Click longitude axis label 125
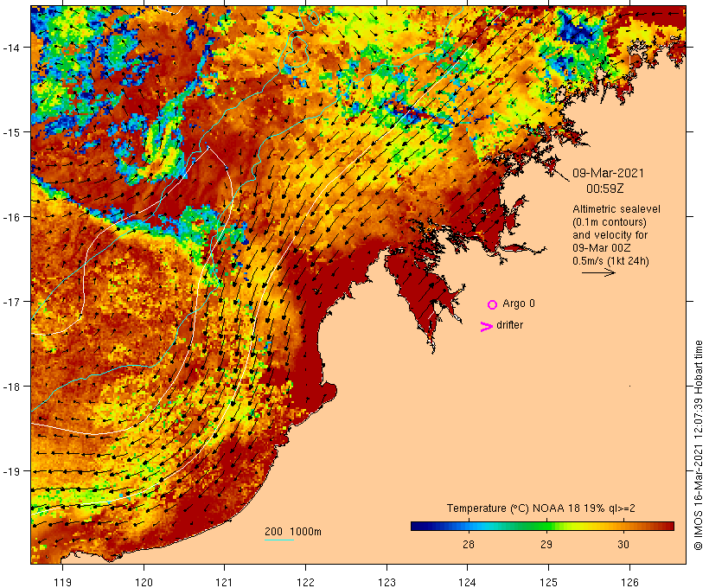709x588 pixels. (x=548, y=582)
